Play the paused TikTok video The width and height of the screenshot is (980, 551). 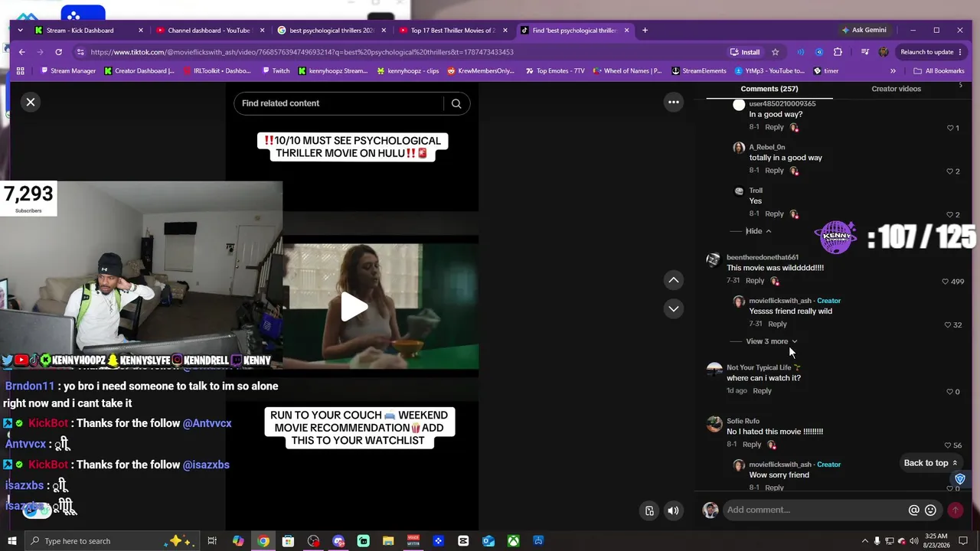pos(354,307)
